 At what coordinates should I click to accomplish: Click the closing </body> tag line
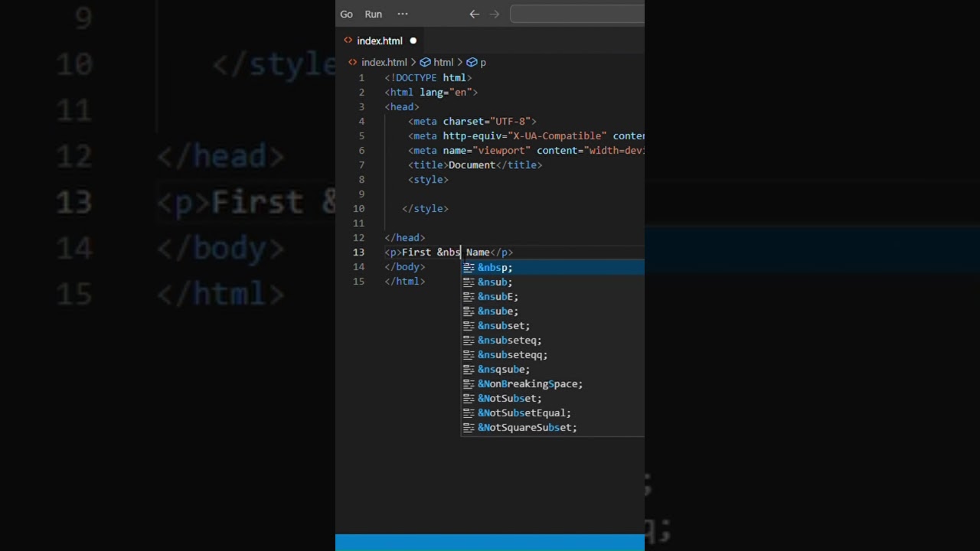pyautogui.click(x=404, y=266)
